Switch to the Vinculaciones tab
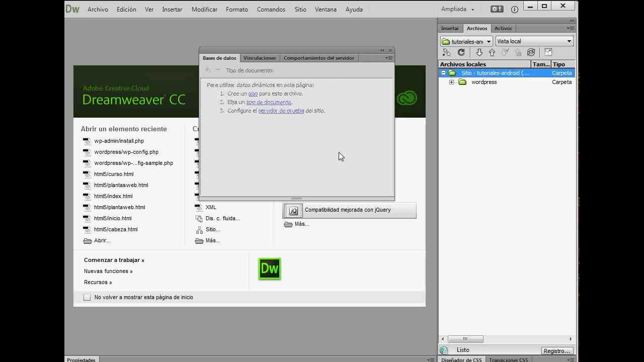This screenshot has height=362, width=644. (260, 58)
